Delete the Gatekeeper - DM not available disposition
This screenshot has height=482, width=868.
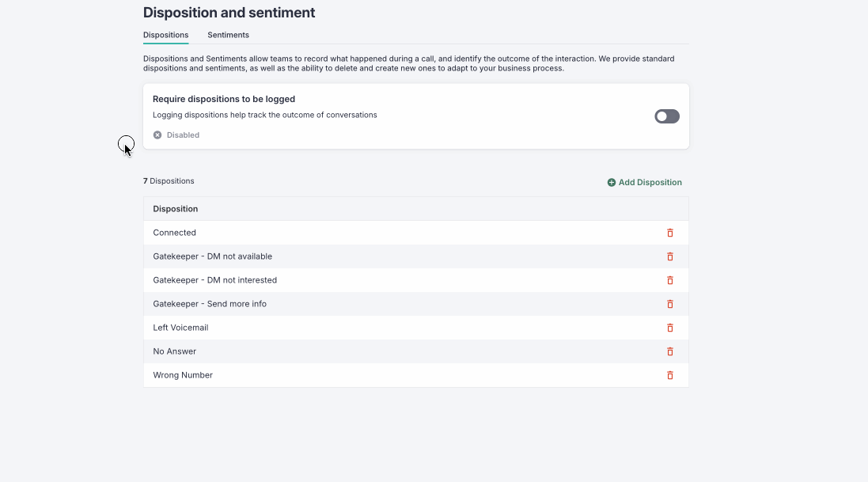pyautogui.click(x=670, y=256)
